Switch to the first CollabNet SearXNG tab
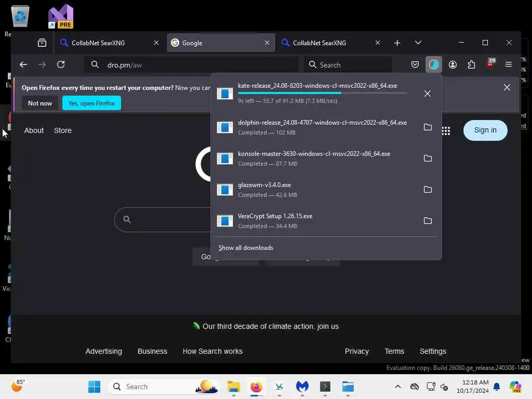This screenshot has width=532, height=399. 108,43
